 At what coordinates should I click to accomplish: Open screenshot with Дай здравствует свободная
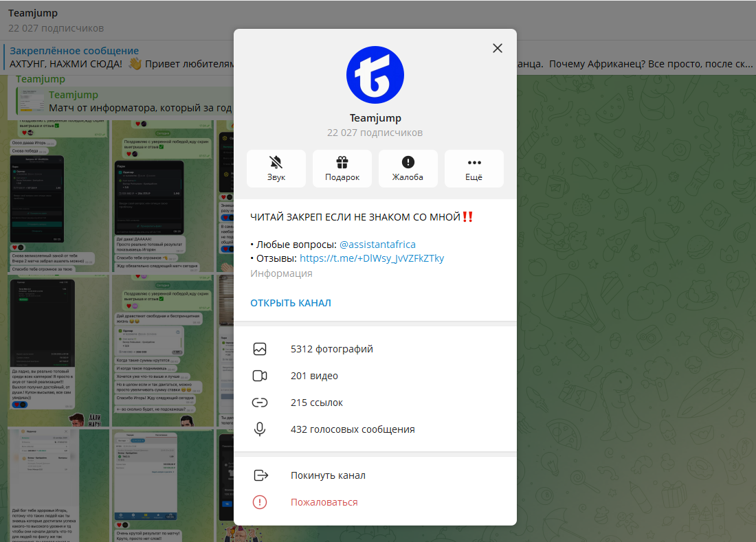[163, 350]
